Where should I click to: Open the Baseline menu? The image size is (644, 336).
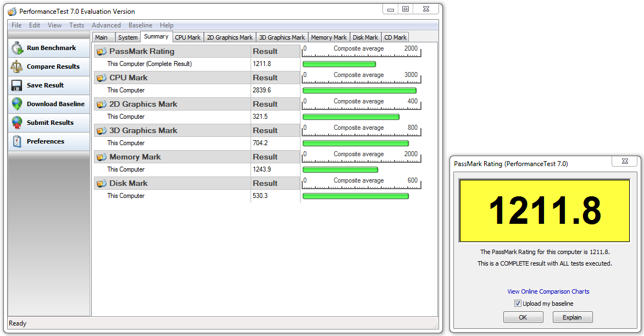[140, 25]
